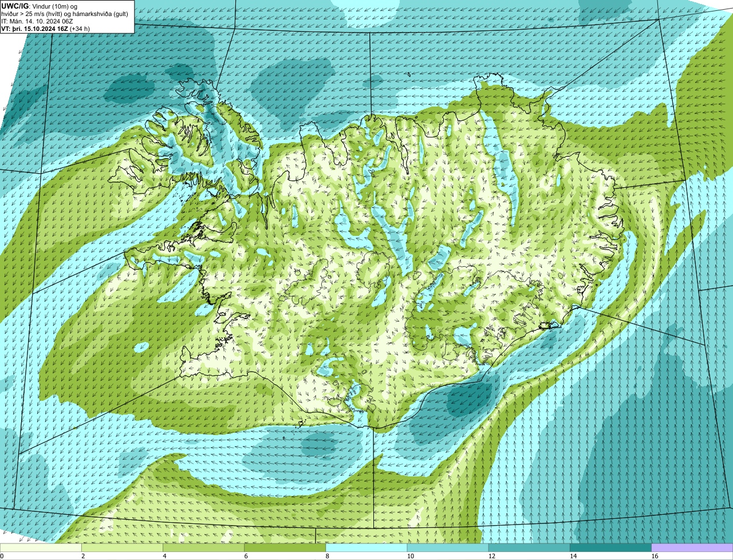Click the purple legend swatch above 16
This screenshot has height=560, width=733.
(692, 547)
